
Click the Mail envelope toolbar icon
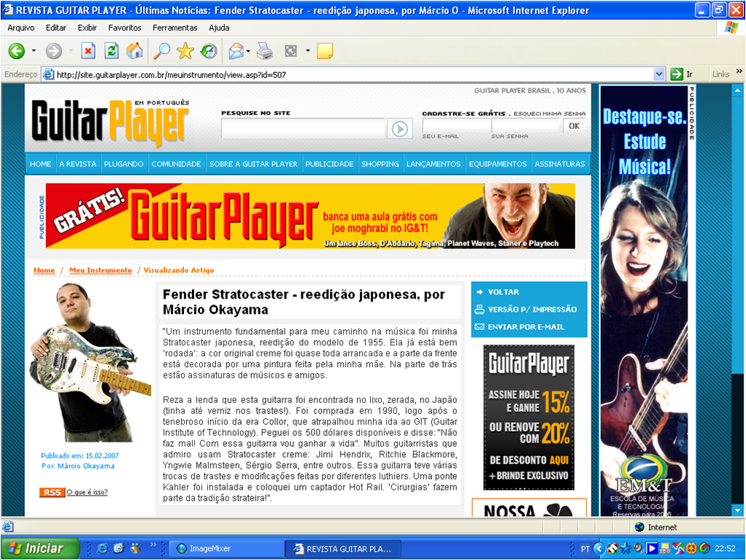236,51
